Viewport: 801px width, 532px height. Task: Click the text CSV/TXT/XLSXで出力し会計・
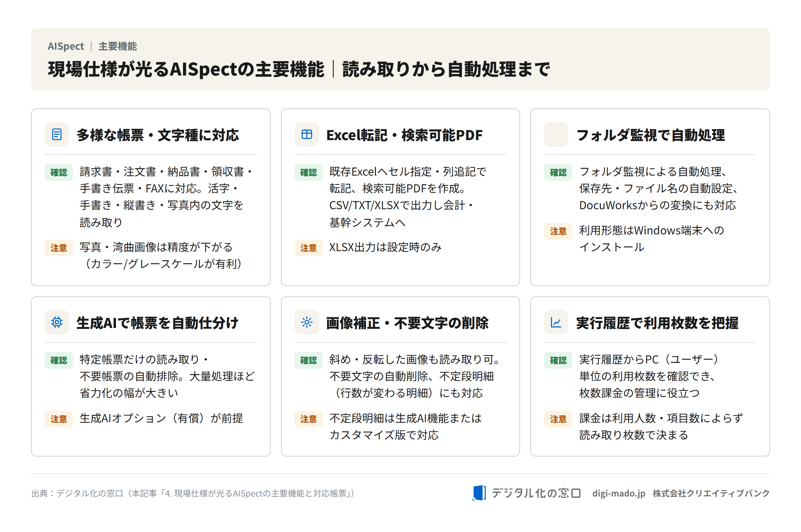point(401,205)
